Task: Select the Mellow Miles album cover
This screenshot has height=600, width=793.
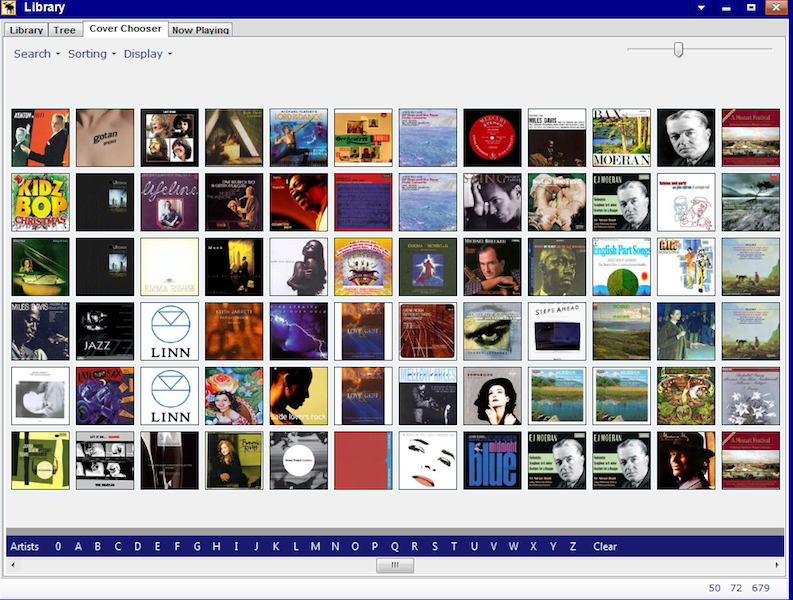Action: [428, 396]
